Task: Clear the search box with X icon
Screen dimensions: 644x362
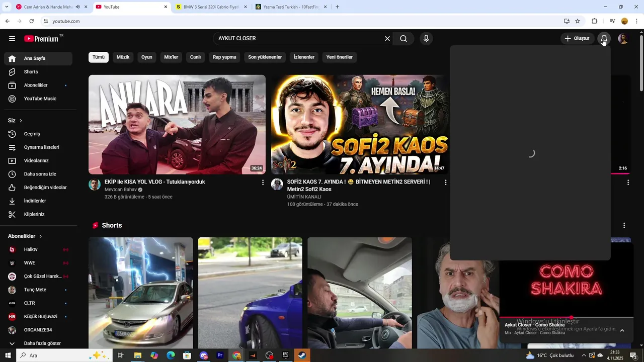Action: (x=387, y=39)
